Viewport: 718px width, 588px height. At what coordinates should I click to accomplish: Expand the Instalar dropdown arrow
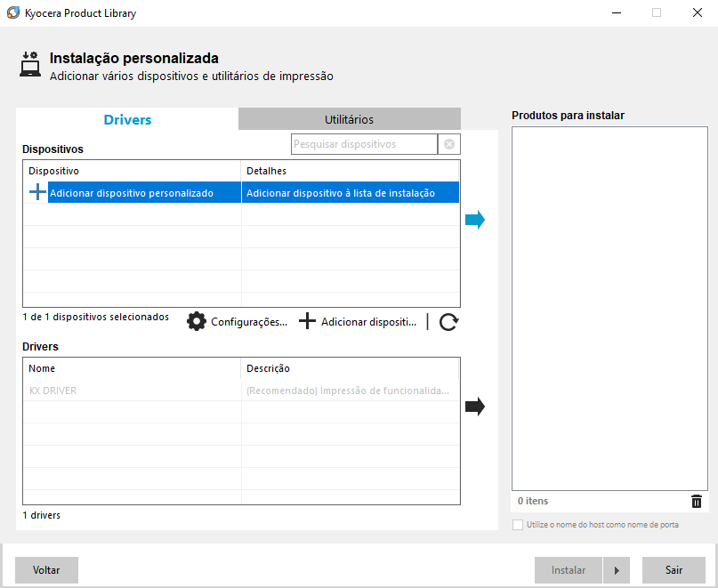(616, 570)
